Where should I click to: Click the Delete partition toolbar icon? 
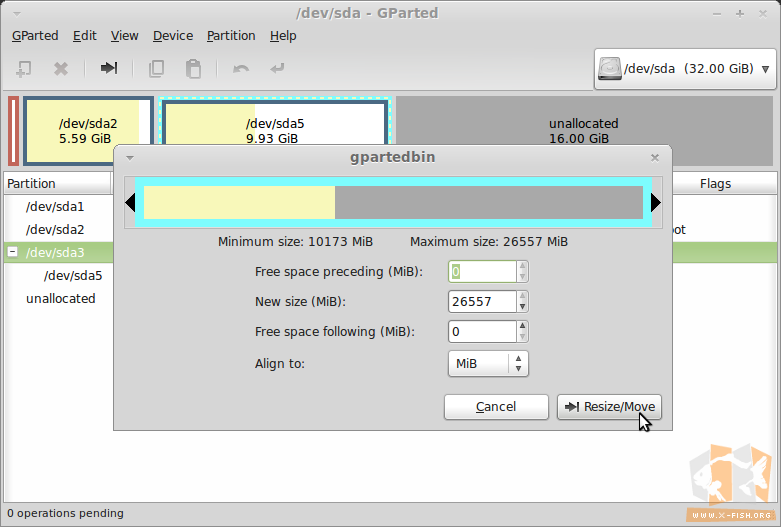[x=61, y=68]
